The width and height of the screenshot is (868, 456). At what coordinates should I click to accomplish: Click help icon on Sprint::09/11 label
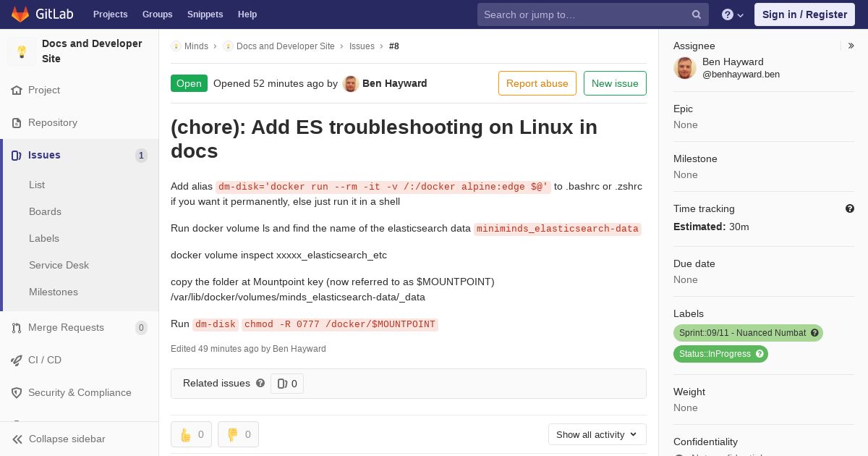pos(814,333)
